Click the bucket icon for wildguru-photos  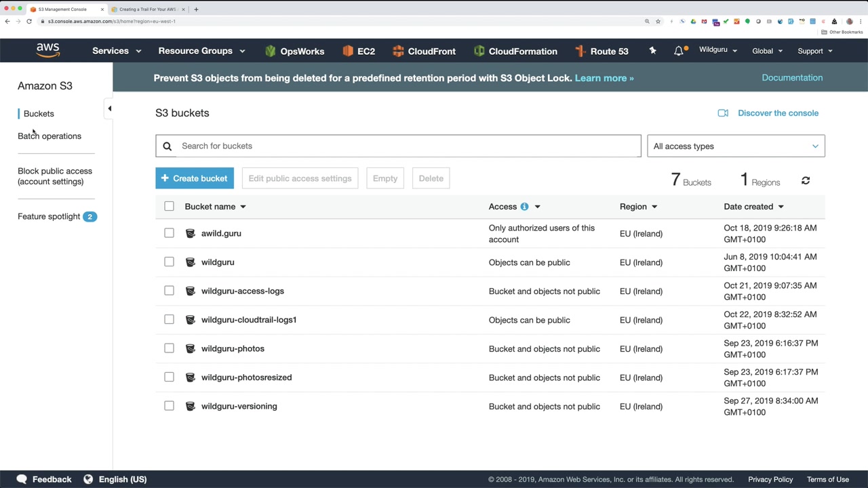click(191, 348)
